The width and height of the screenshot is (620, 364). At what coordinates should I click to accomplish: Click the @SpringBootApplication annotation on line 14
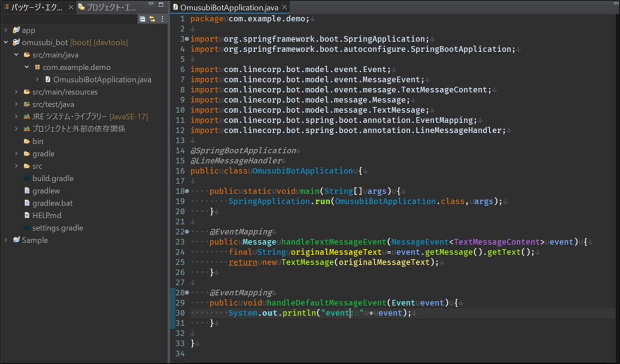pyautogui.click(x=243, y=151)
